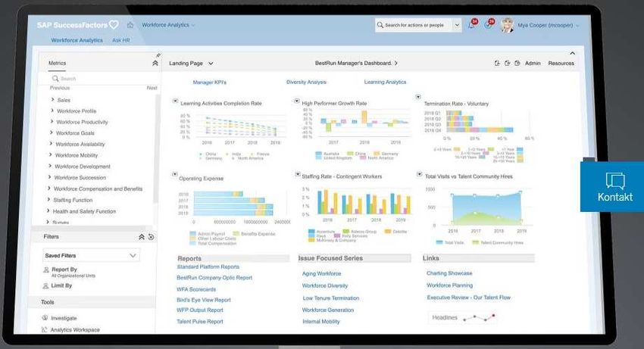Select Staffing Function in metrics tree
The height and width of the screenshot is (349, 644).
73,200
